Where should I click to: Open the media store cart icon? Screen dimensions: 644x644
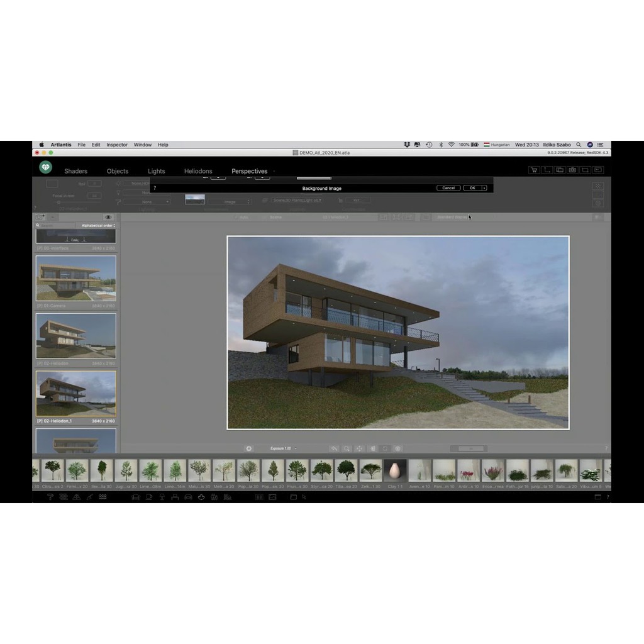tap(534, 170)
